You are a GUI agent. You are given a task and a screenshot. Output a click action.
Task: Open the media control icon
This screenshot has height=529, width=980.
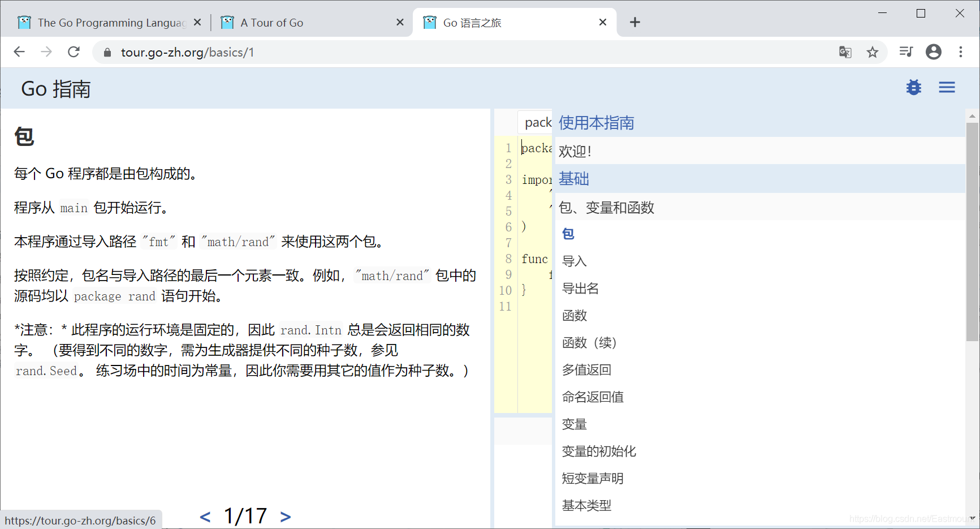pyautogui.click(x=906, y=52)
